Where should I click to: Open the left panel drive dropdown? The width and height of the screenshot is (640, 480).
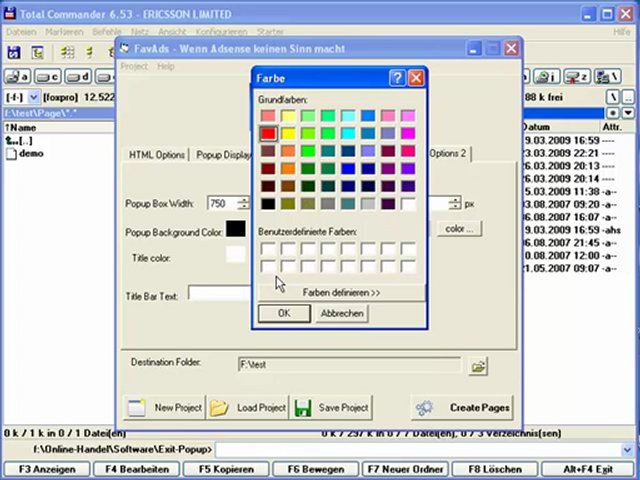click(33, 97)
